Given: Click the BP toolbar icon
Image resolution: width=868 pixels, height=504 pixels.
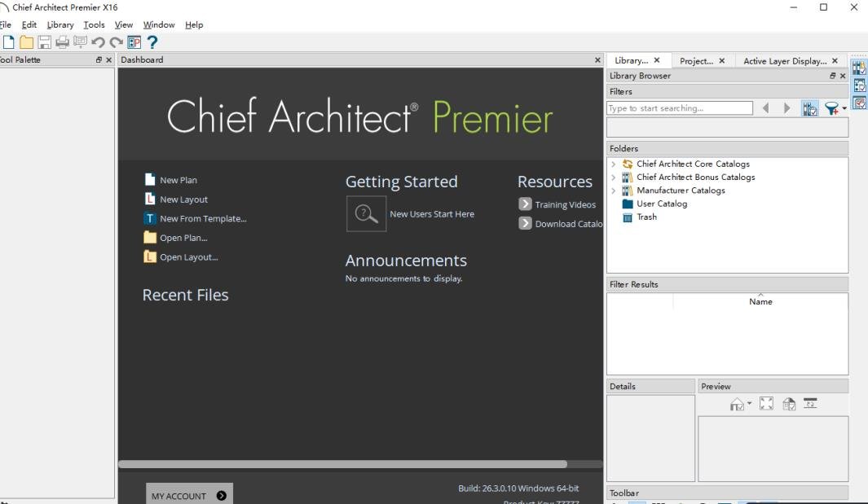Looking at the screenshot, I should pos(134,42).
